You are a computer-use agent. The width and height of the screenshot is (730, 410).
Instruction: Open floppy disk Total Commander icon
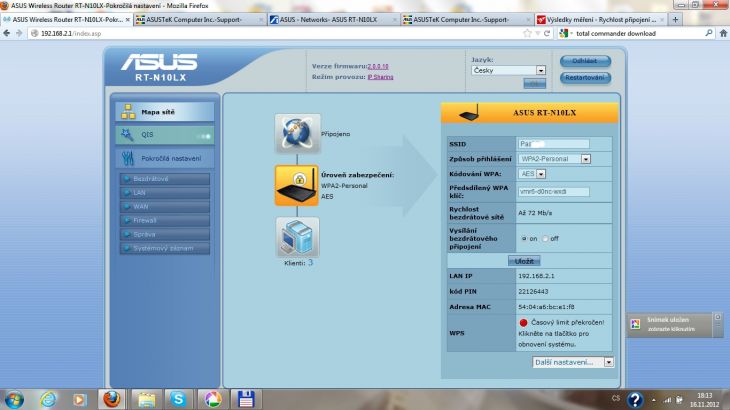coord(246,400)
